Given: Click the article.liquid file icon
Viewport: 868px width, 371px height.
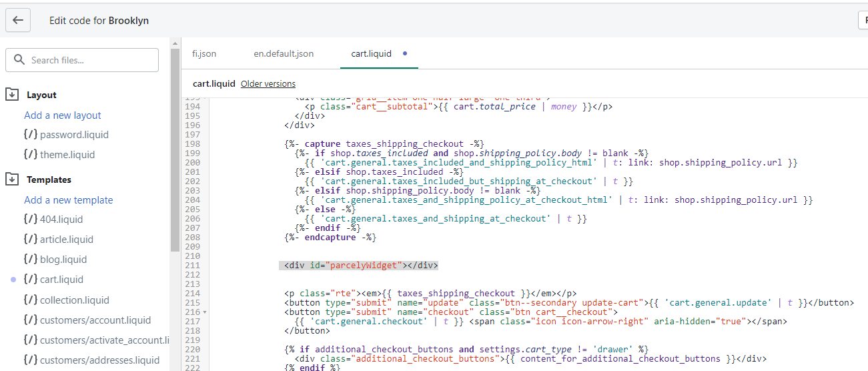Looking at the screenshot, I should (x=30, y=240).
